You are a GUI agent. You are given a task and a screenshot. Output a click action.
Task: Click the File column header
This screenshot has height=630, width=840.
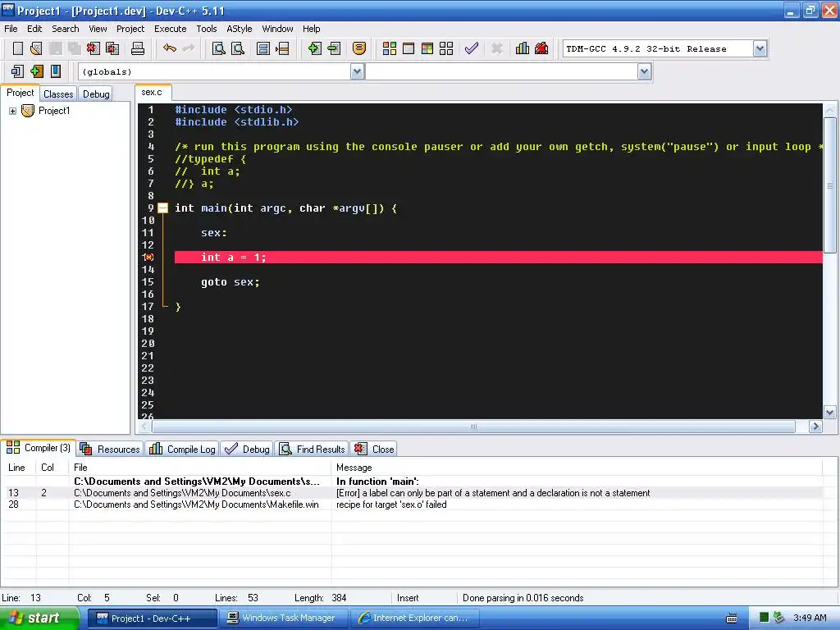(x=200, y=468)
